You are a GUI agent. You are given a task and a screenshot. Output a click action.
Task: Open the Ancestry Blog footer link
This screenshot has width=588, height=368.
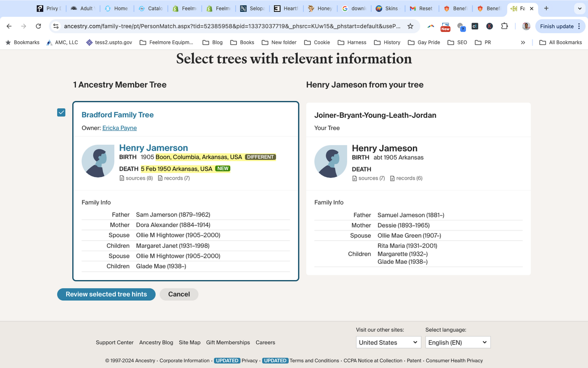click(x=156, y=342)
